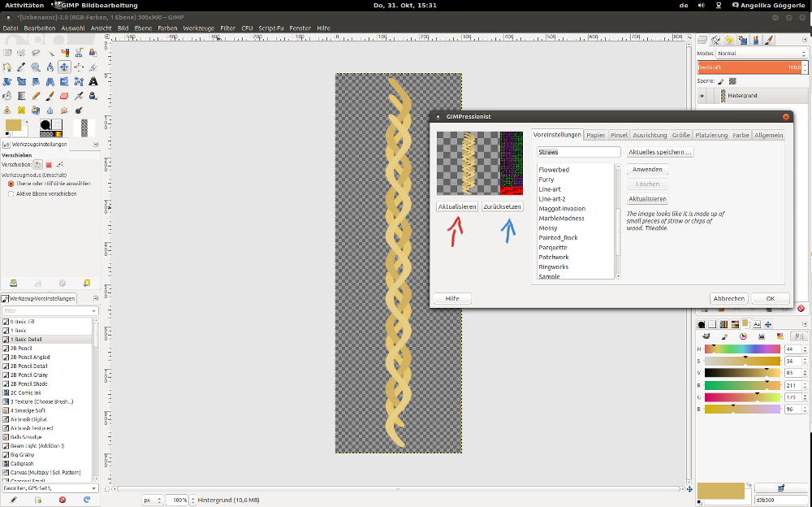The image size is (812, 507).
Task: Select the Move tool in toolbox
Action: (x=64, y=67)
